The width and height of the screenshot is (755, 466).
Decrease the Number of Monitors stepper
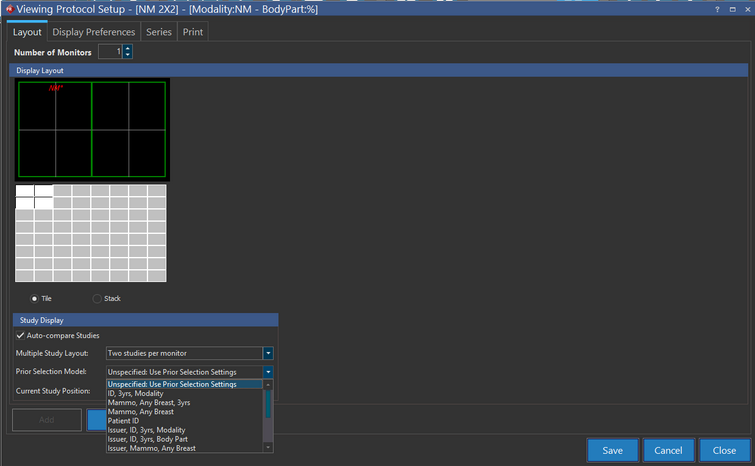tap(128, 56)
